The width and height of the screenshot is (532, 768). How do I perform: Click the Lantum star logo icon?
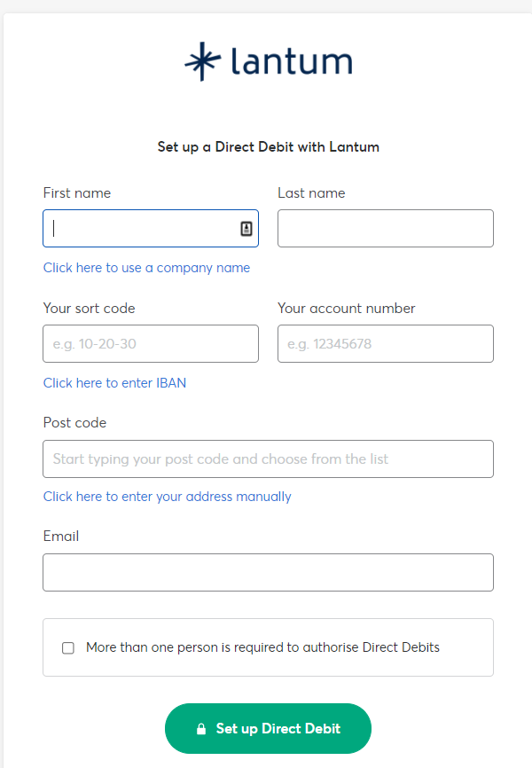tap(203, 62)
